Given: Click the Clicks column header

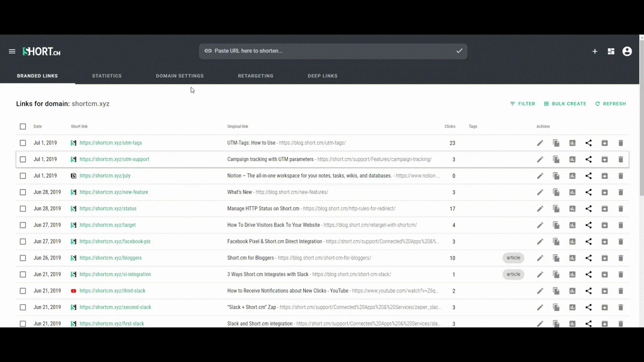Looking at the screenshot, I should (450, 126).
